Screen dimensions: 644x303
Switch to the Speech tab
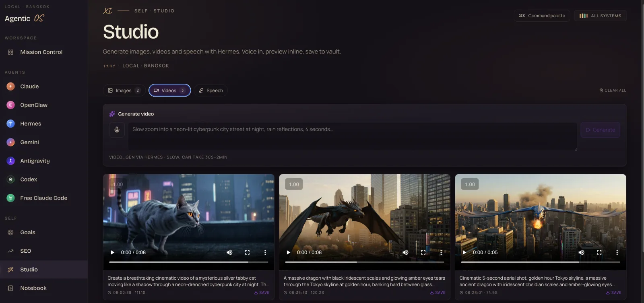[x=211, y=91]
